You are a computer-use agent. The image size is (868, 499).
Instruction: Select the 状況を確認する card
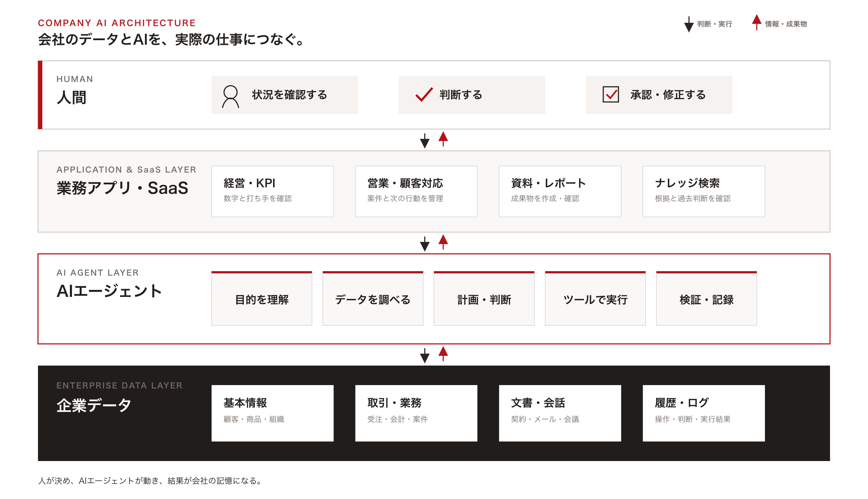(285, 95)
